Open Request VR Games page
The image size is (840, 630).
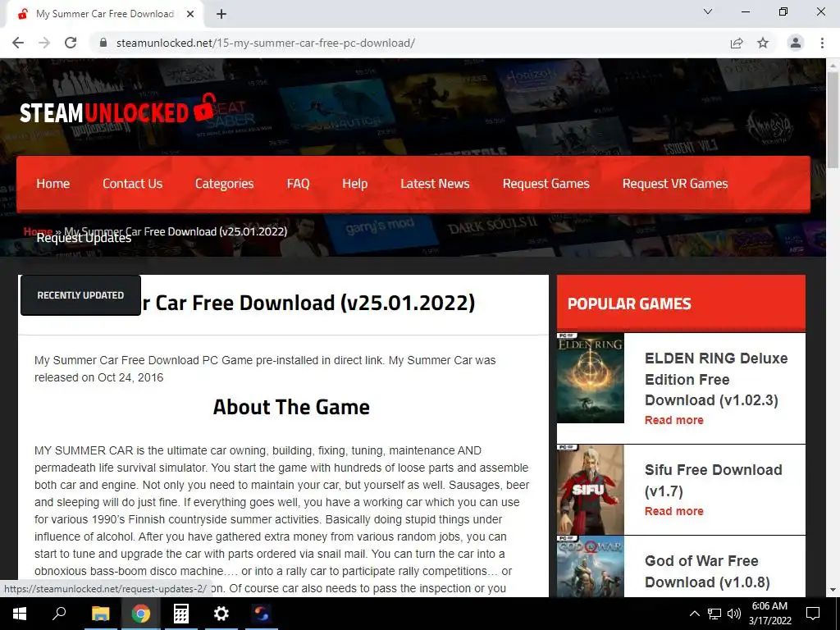click(x=675, y=184)
